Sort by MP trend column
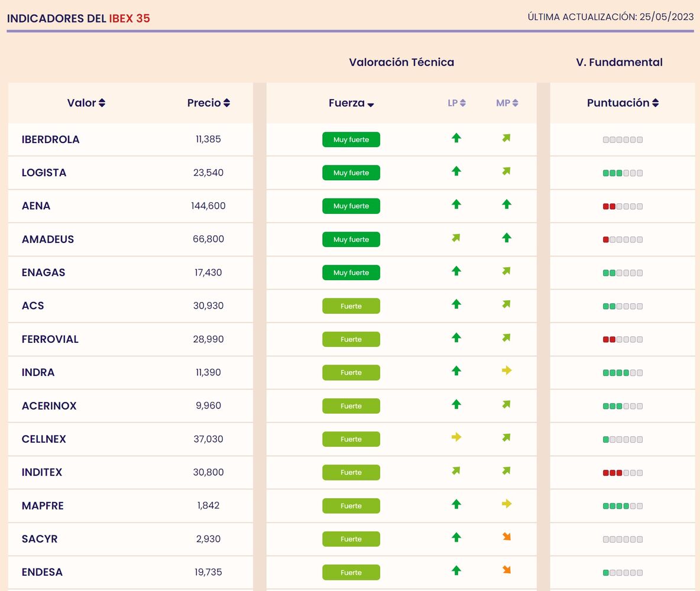Image resolution: width=700 pixels, height=591 pixels. point(507,103)
